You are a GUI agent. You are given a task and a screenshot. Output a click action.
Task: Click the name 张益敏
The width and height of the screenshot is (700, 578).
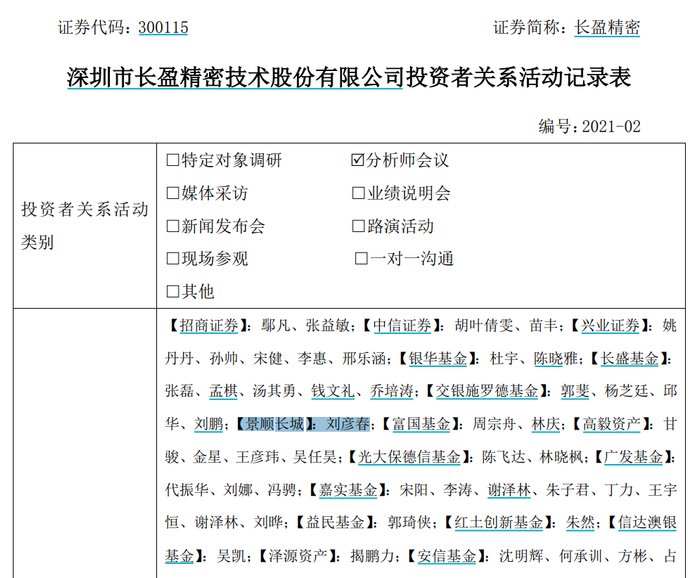pos(328,325)
